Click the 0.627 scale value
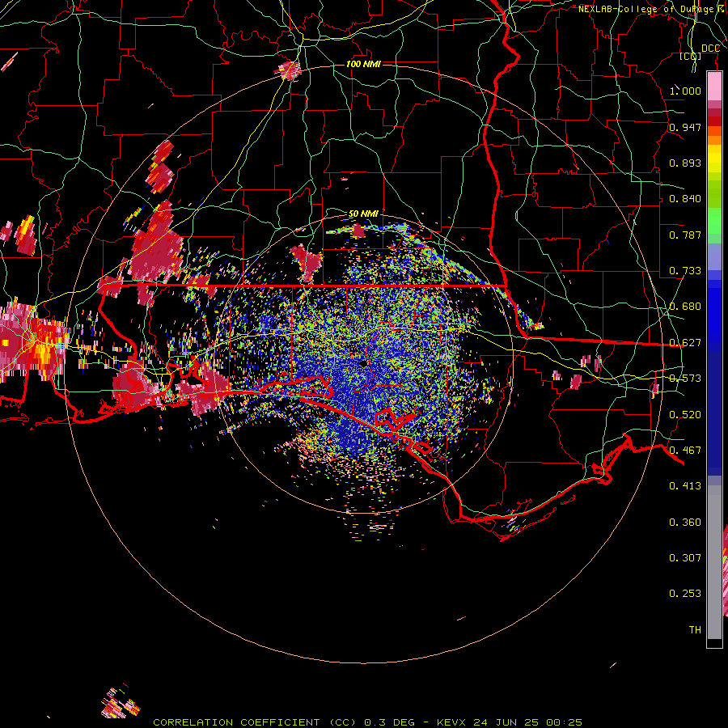The height and width of the screenshot is (728, 728). (685, 343)
